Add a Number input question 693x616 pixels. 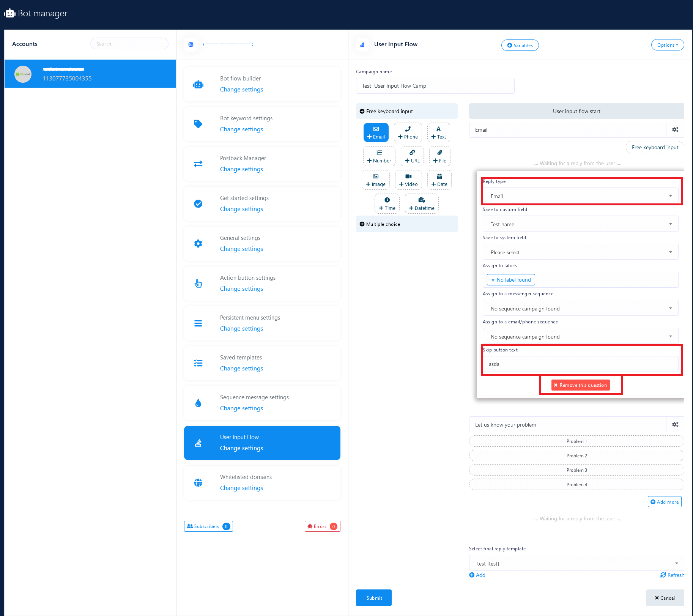(379, 156)
